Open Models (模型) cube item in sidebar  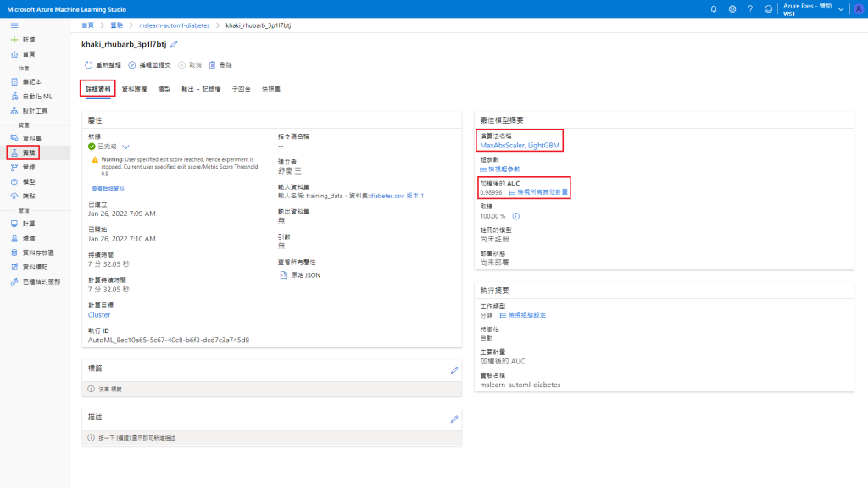(x=23, y=181)
